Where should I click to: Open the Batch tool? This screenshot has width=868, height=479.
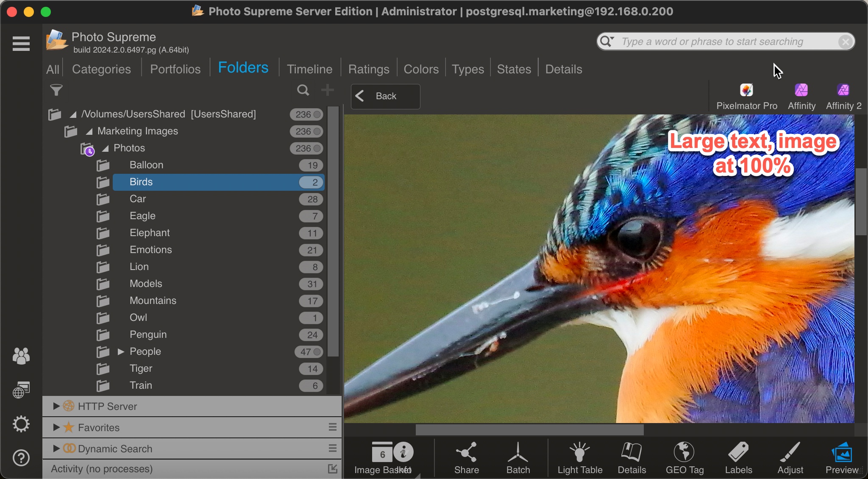[518, 458]
